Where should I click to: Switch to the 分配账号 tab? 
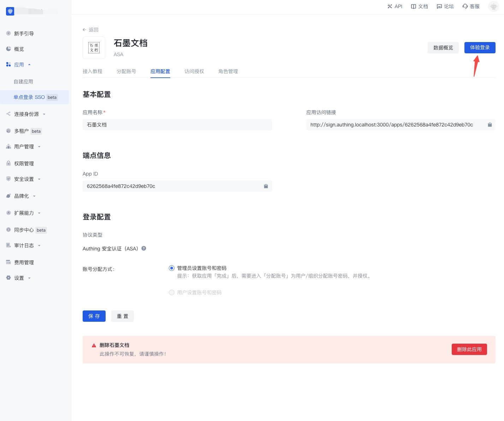pos(126,71)
